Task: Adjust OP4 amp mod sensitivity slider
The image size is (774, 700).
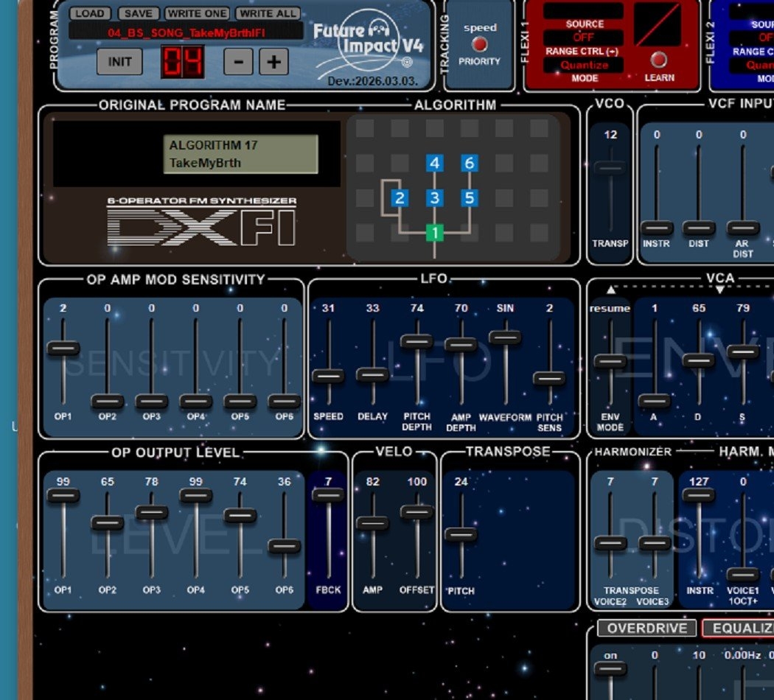Action: [196, 401]
